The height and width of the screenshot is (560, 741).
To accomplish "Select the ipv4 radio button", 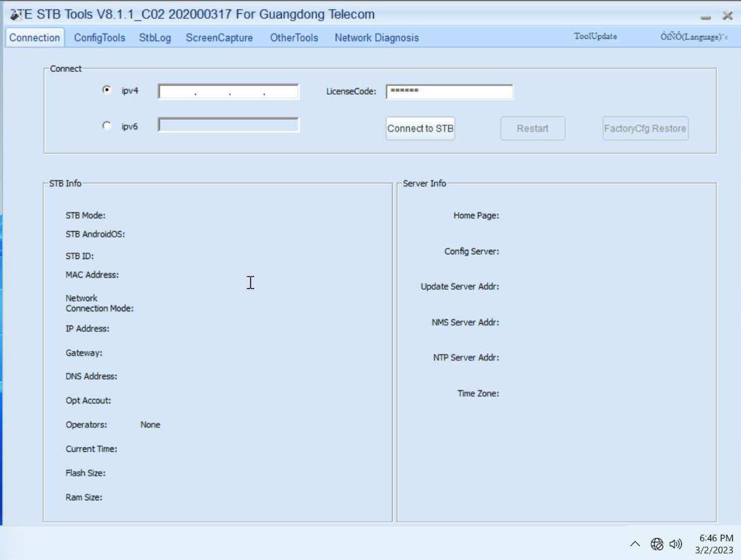I will point(107,90).
